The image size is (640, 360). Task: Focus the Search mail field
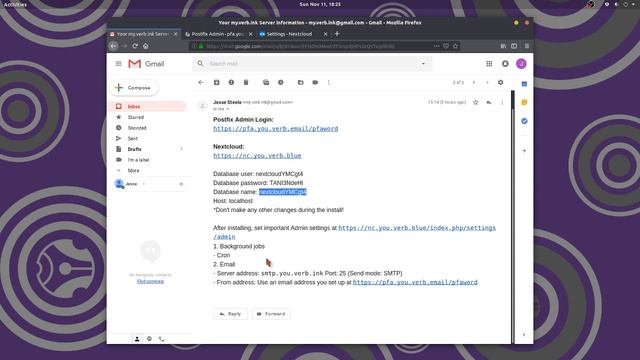[312, 64]
